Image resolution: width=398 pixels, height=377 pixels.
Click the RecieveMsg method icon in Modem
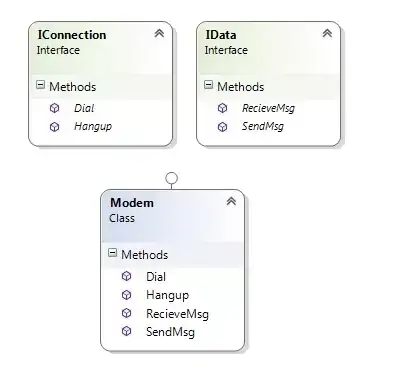(x=126, y=313)
